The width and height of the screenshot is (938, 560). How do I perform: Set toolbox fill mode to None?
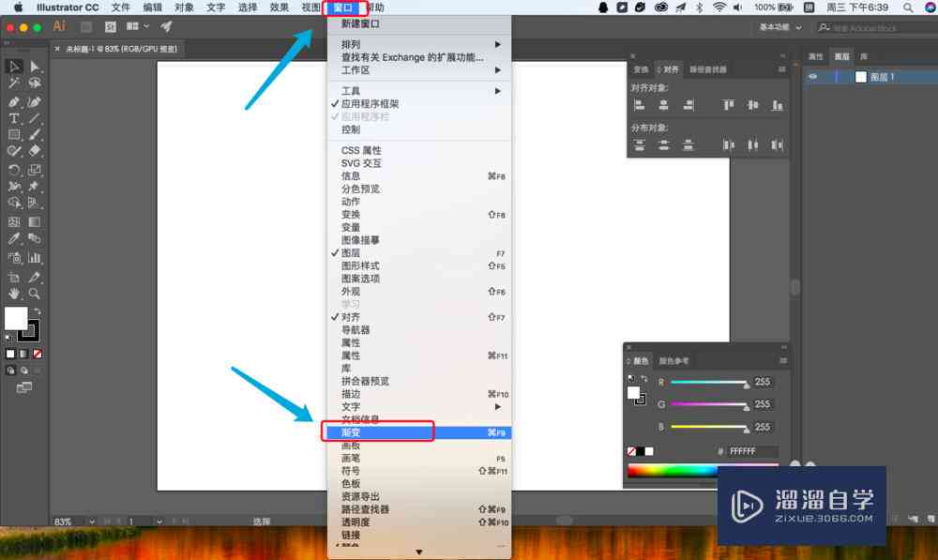tap(38, 355)
